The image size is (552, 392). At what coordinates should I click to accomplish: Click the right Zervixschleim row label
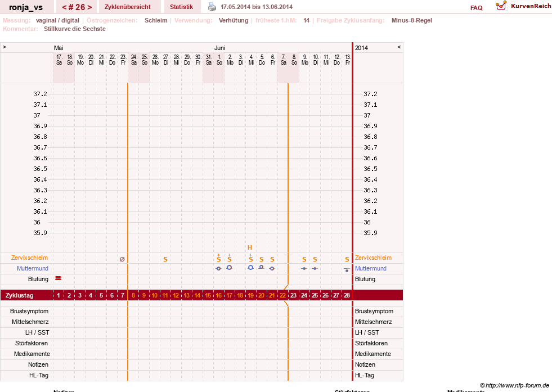[373, 258]
